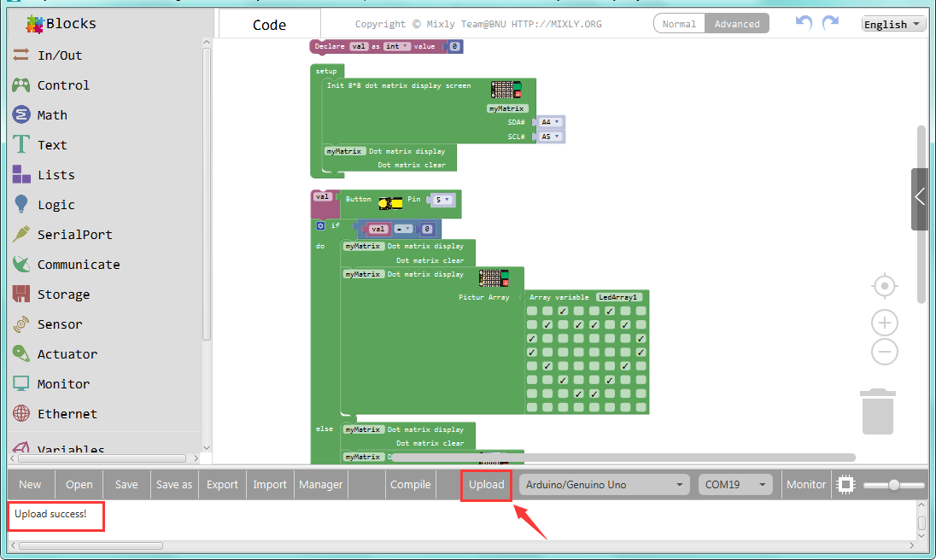Click the undo arrow icon
The height and width of the screenshot is (560, 936).
[804, 23]
